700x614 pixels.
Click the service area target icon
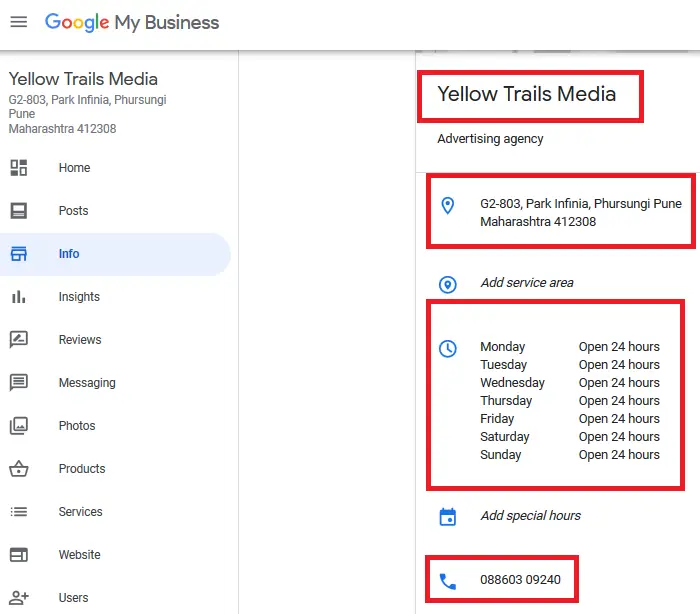[x=448, y=284]
